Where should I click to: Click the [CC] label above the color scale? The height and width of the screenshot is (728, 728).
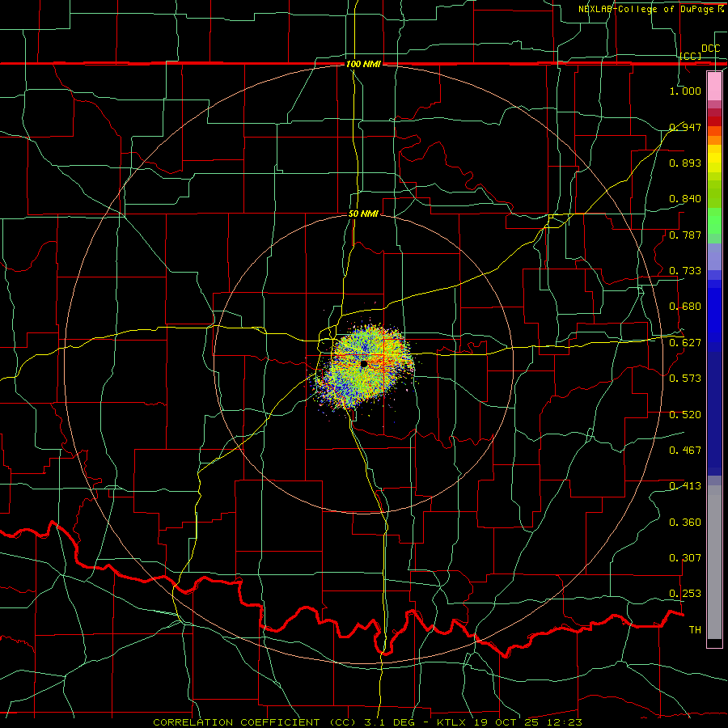coord(691,56)
